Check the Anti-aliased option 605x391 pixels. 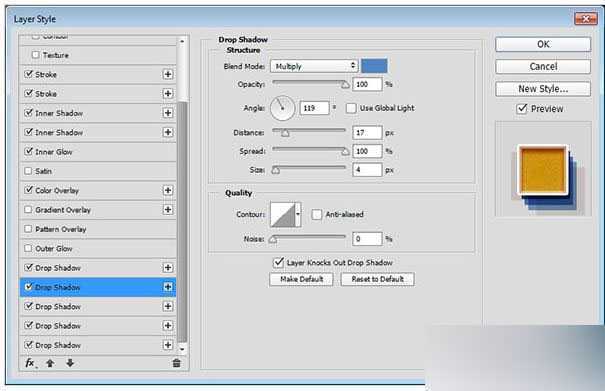coord(316,214)
